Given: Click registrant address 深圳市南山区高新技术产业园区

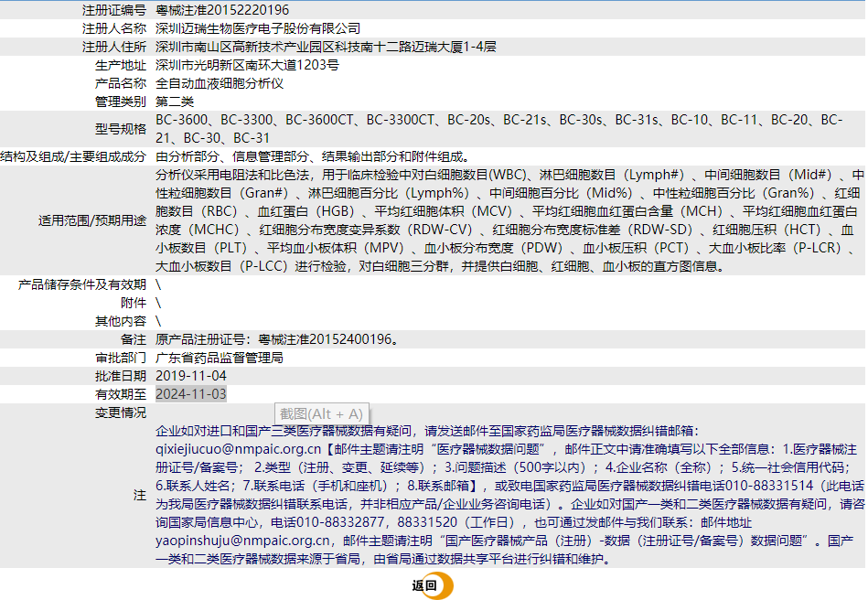Looking at the screenshot, I should pos(245,47).
